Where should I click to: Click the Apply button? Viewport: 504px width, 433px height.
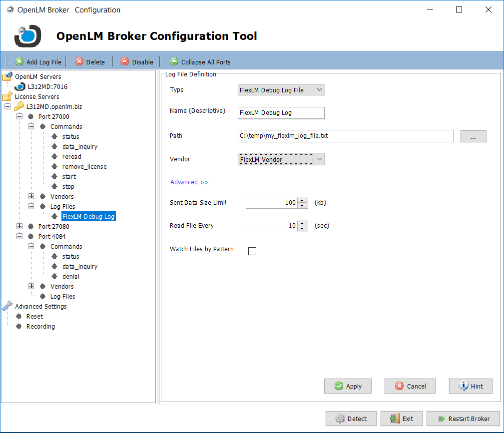tap(348, 386)
